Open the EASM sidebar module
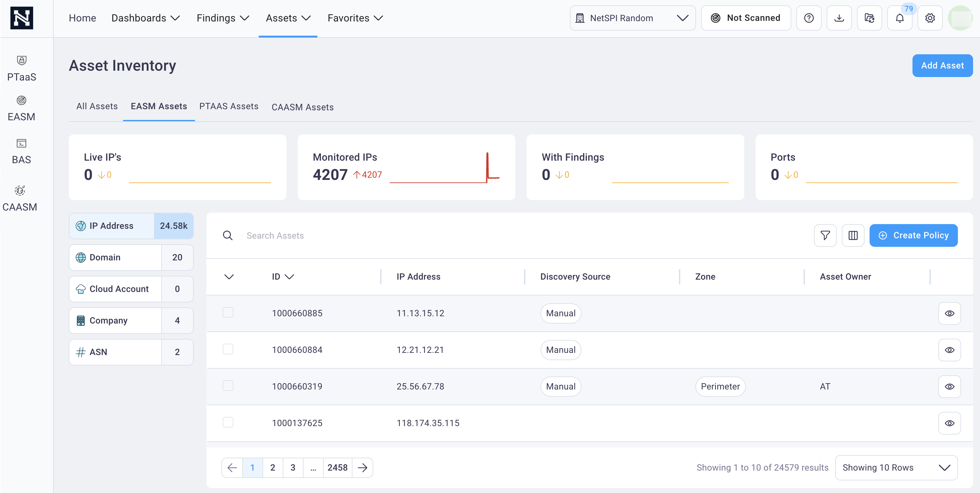Image resolution: width=980 pixels, height=493 pixels. click(x=22, y=109)
